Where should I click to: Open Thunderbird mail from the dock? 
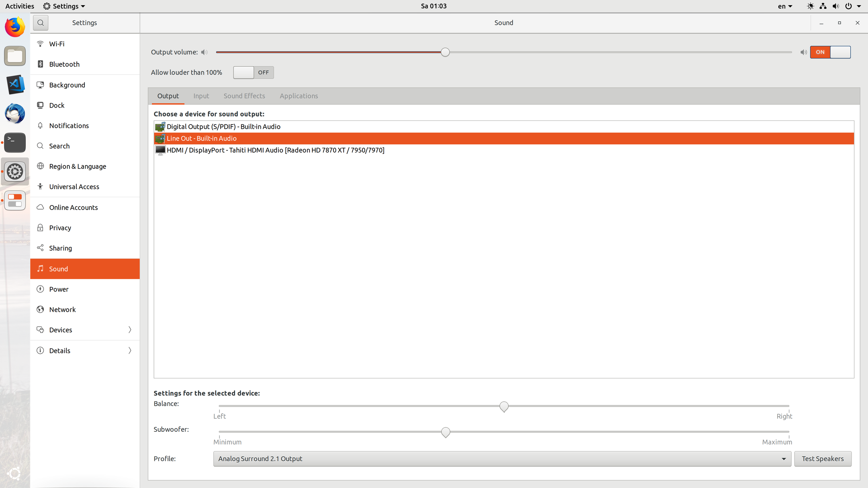pyautogui.click(x=15, y=114)
